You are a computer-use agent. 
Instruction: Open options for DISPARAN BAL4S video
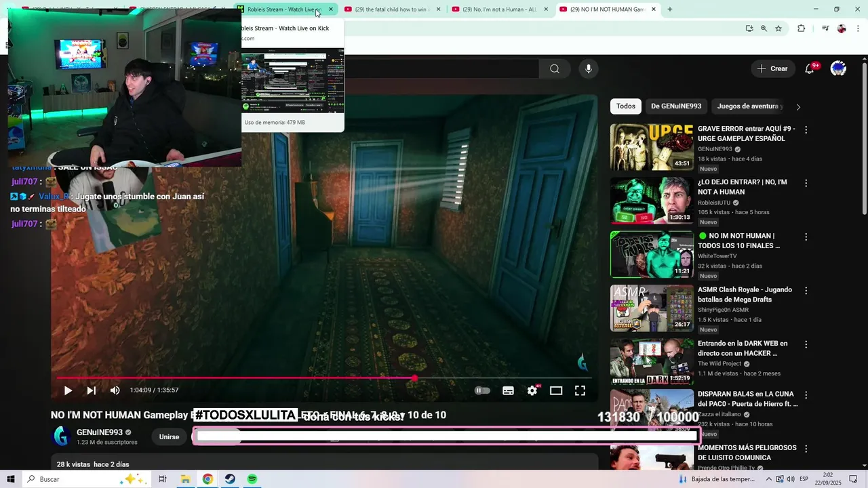click(x=806, y=394)
